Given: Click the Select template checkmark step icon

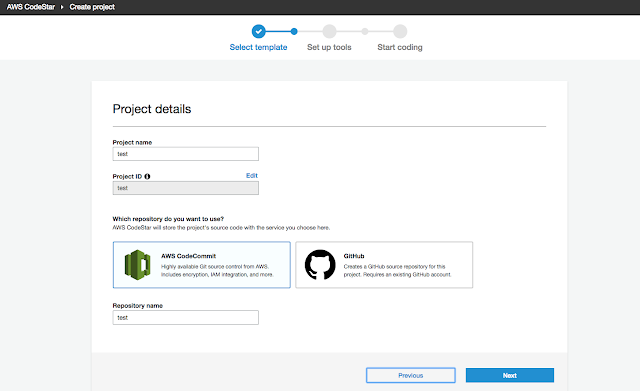Looking at the screenshot, I should point(258,31).
